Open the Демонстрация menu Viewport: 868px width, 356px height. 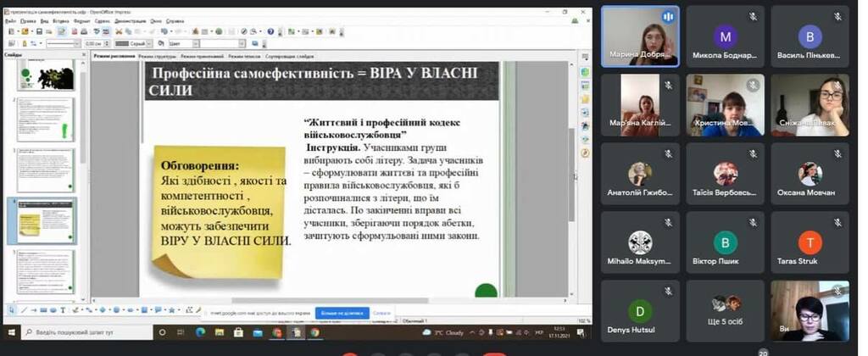coord(130,19)
